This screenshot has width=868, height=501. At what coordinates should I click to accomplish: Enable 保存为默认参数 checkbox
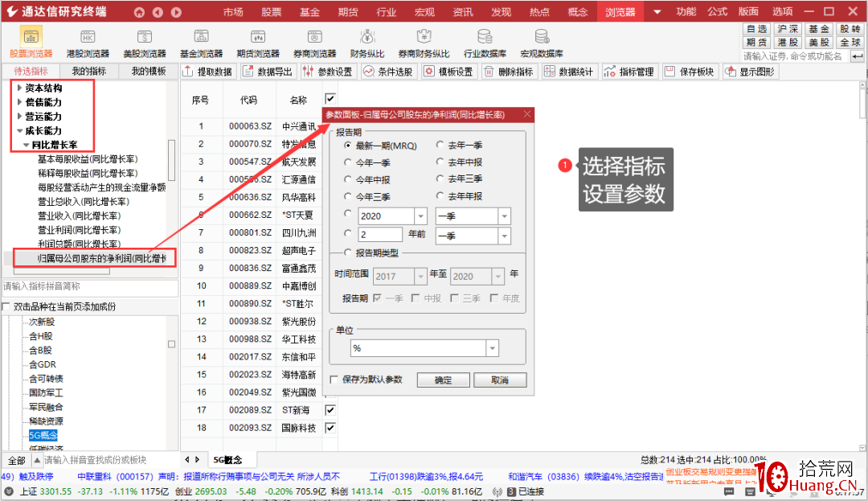tap(334, 380)
